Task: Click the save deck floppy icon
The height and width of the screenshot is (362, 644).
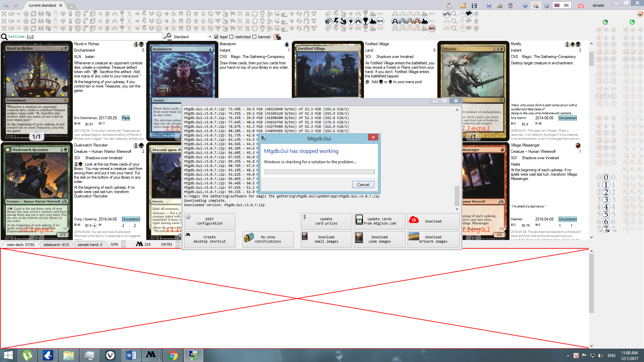Action: click(x=474, y=5)
